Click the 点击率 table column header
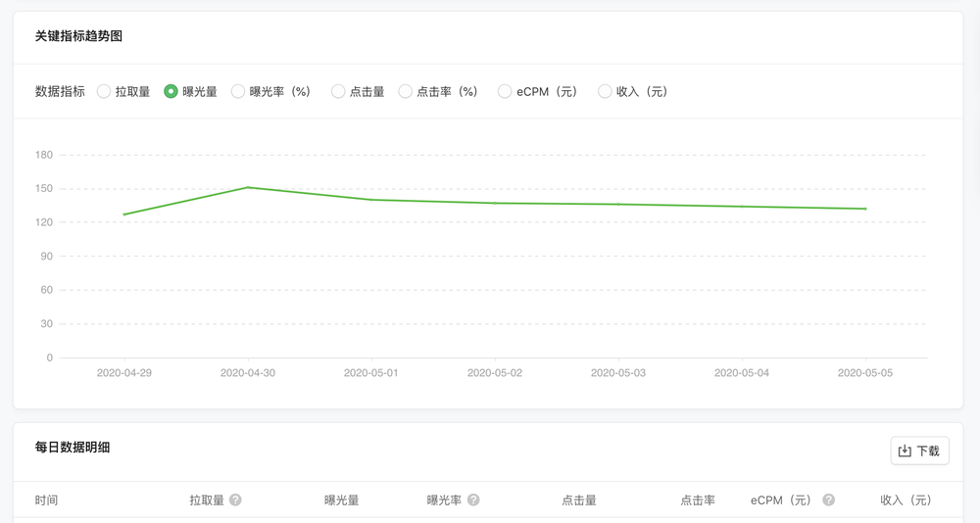This screenshot has height=523, width=980. [697, 499]
